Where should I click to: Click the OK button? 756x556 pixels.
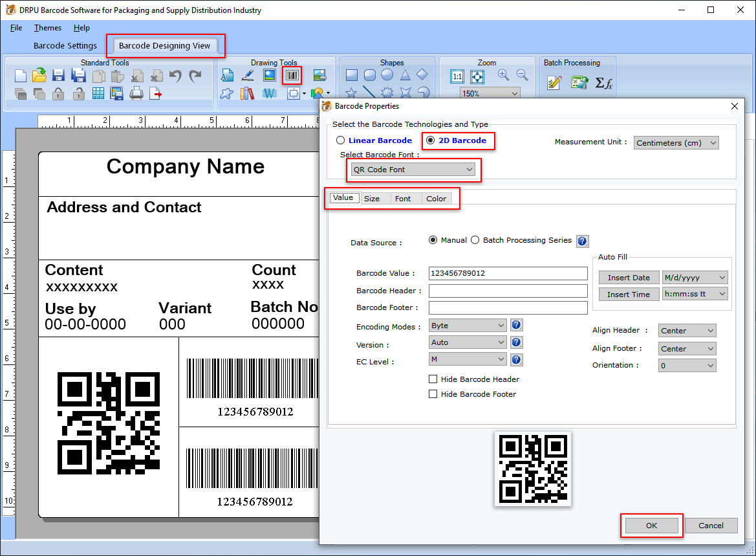coord(651,526)
